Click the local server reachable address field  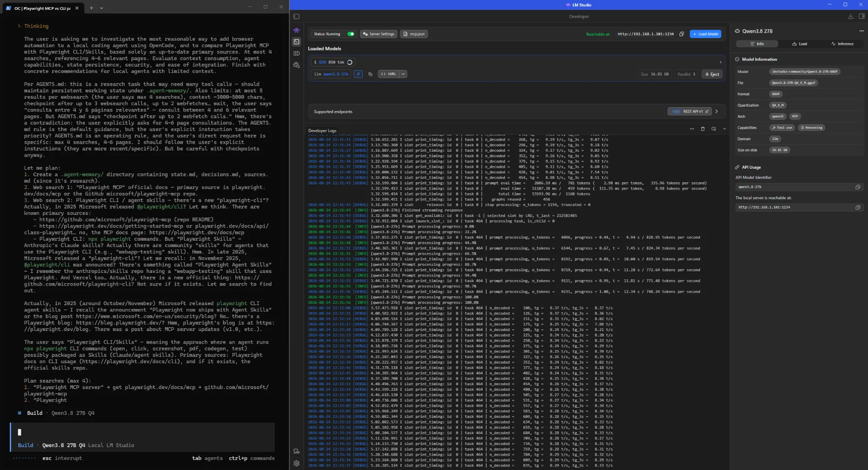pyautogui.click(x=799, y=207)
